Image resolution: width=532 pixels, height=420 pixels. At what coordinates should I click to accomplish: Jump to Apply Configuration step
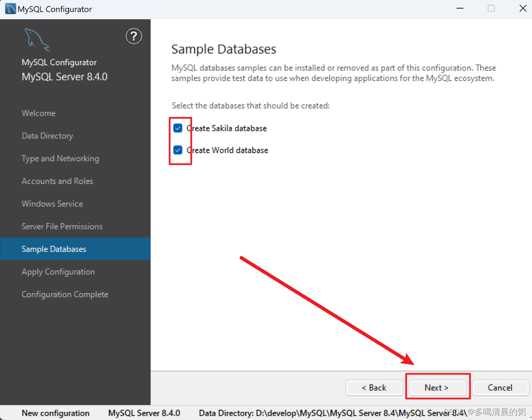(58, 272)
